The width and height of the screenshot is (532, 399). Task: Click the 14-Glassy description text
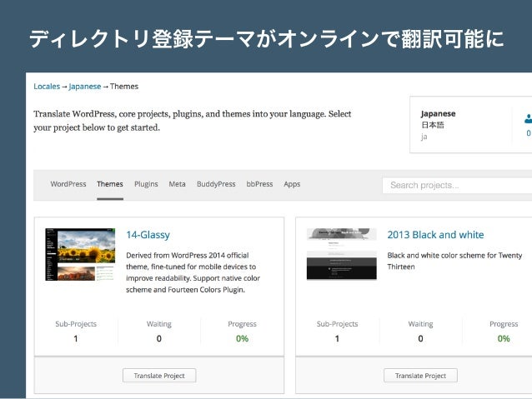[193, 272]
